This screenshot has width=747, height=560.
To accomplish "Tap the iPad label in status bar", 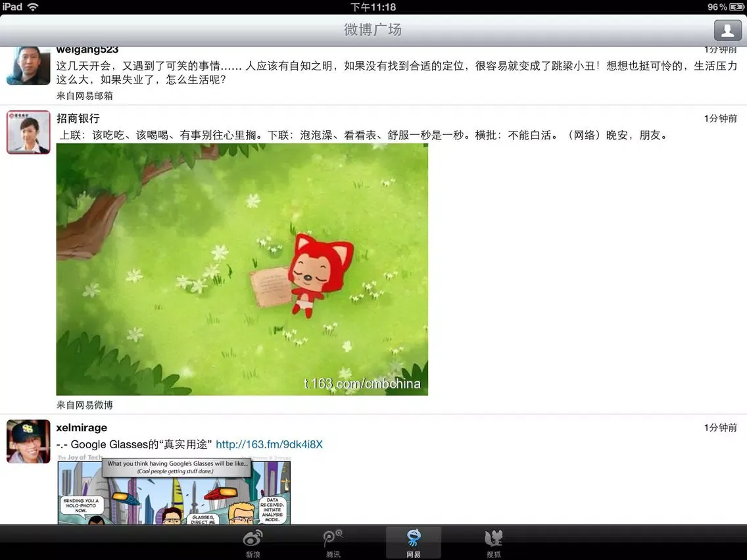I will (12, 7).
